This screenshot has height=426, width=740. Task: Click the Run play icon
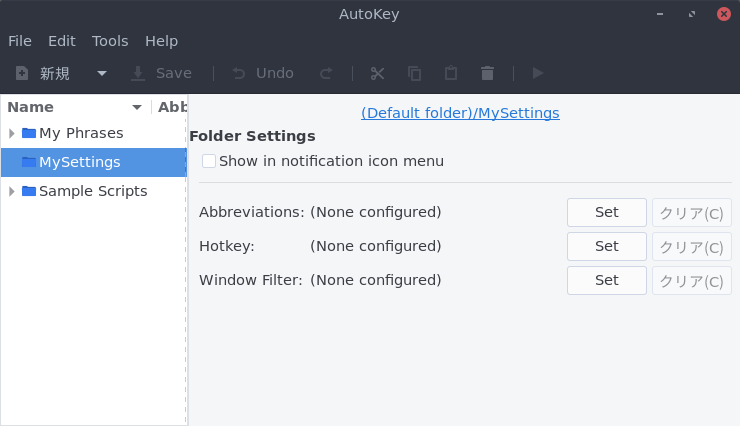[538, 73]
